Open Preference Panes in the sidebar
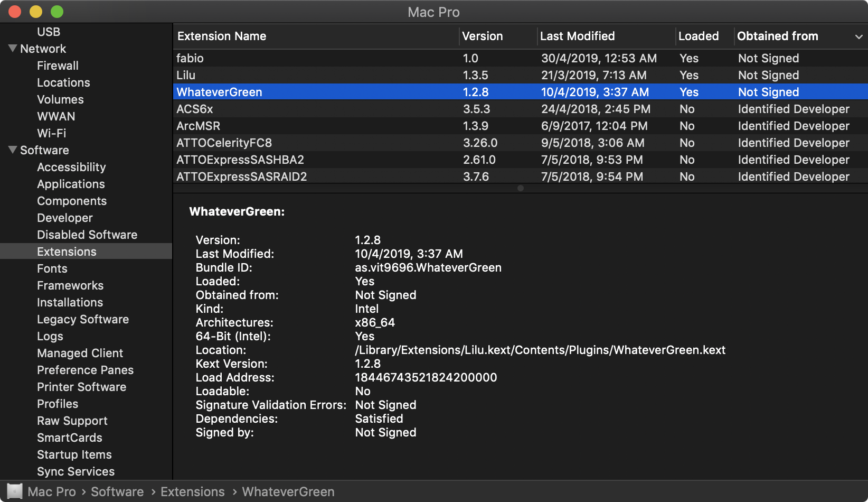Viewport: 868px width, 502px height. click(x=85, y=370)
